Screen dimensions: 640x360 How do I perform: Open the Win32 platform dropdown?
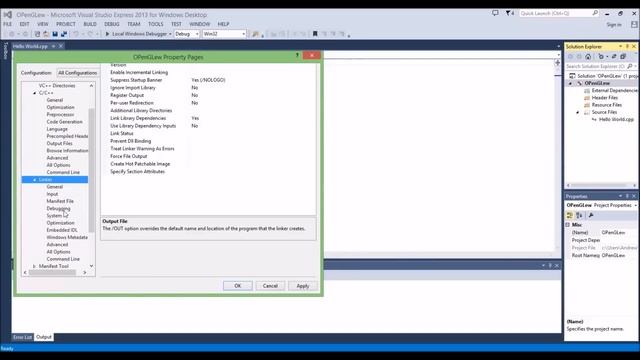[224, 34]
